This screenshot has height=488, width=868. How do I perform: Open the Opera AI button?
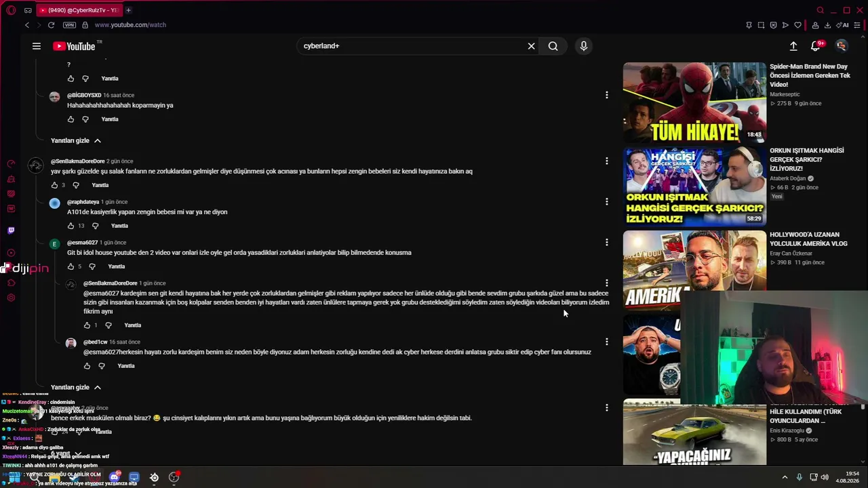(x=844, y=25)
